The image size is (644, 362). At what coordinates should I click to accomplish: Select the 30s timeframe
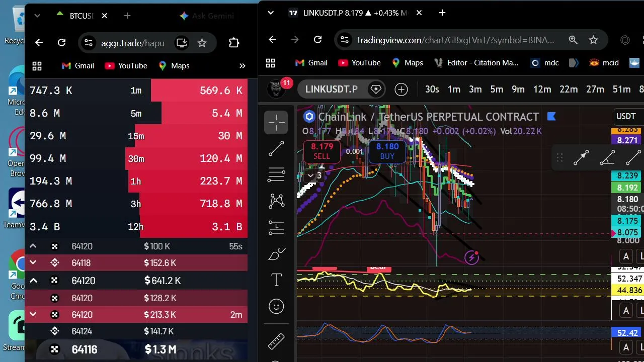coord(432,89)
